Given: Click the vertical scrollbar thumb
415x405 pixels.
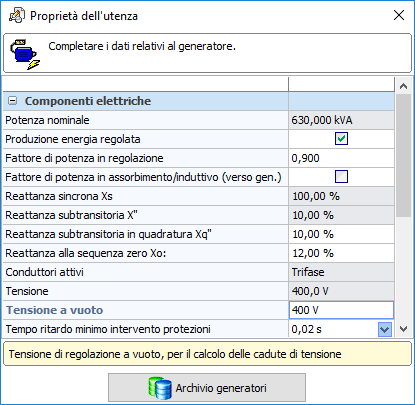Looking at the screenshot, I should pyautogui.click(x=403, y=155).
